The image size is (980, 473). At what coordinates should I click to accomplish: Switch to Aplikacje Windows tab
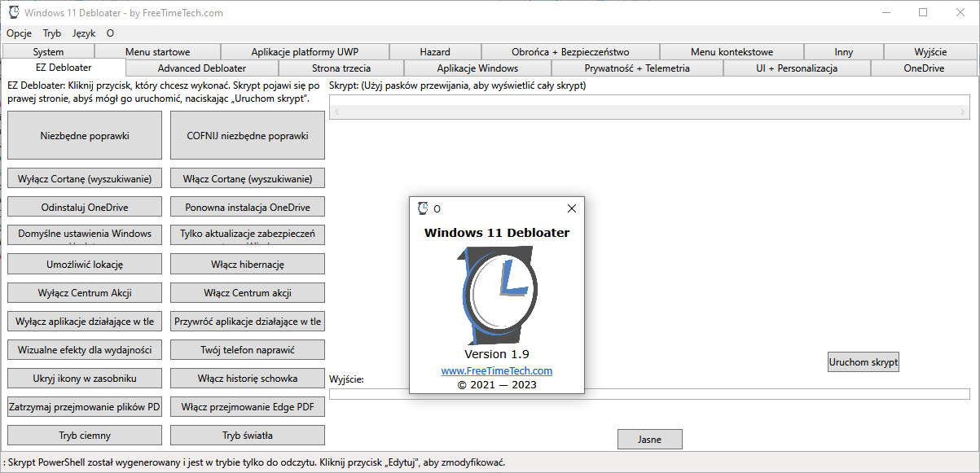(477, 68)
